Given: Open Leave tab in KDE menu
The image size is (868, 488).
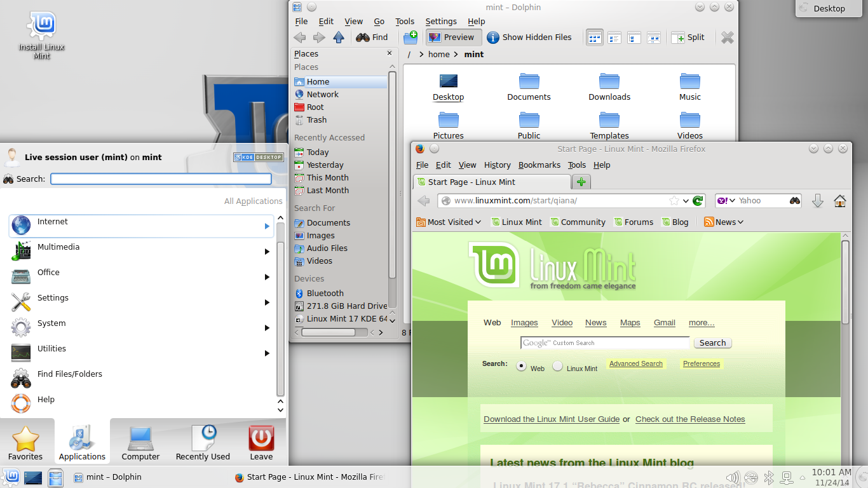Looking at the screenshot, I should click(261, 443).
